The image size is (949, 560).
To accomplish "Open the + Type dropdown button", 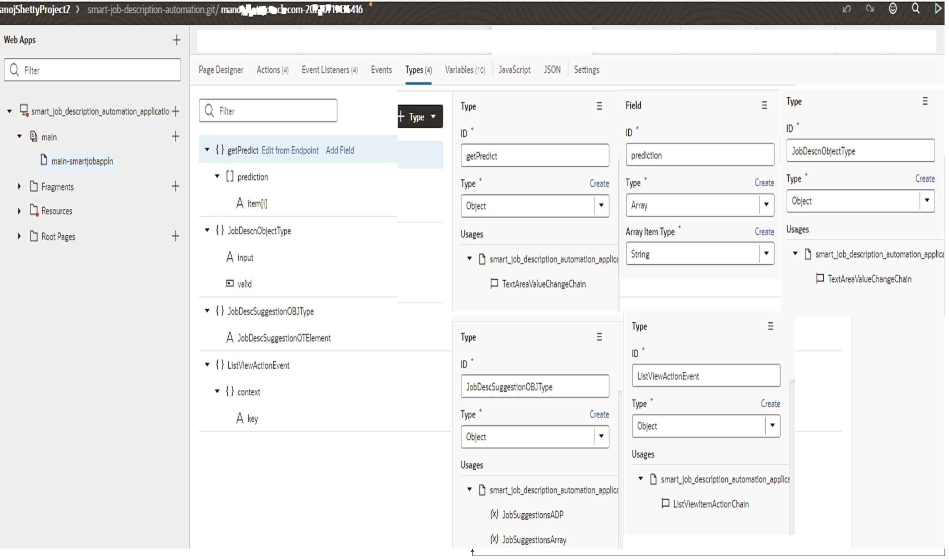I will [x=421, y=117].
